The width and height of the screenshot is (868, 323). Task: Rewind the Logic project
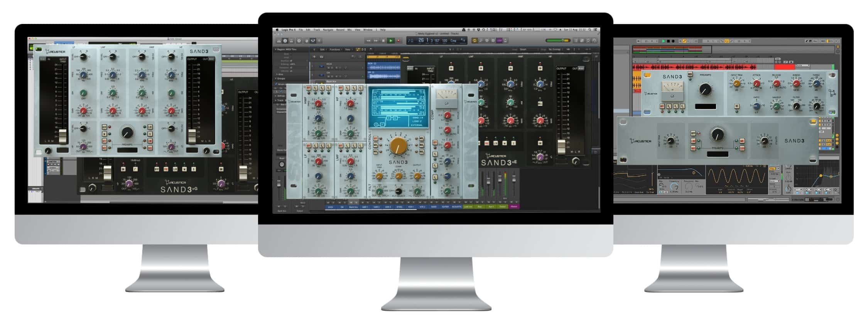368,41
